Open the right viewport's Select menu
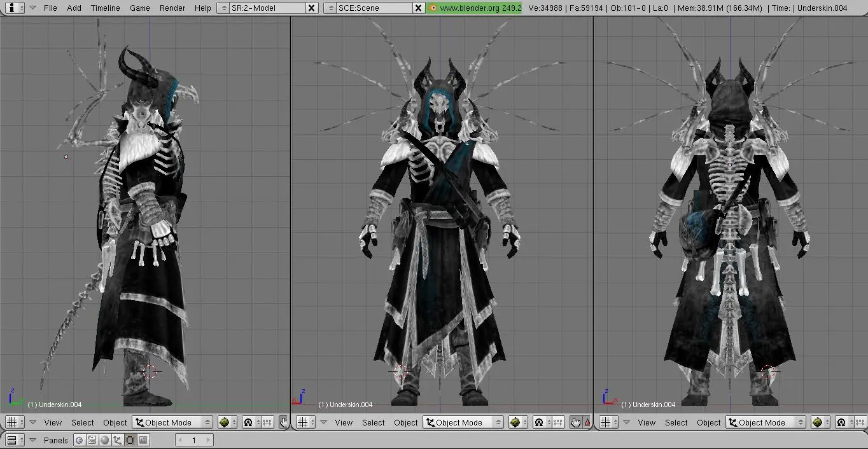 click(x=676, y=422)
